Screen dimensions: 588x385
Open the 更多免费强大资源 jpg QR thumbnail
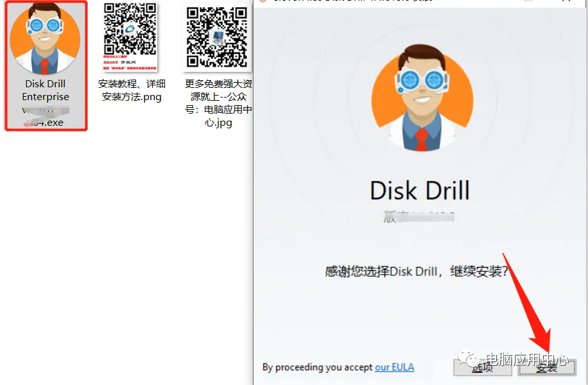click(x=217, y=37)
